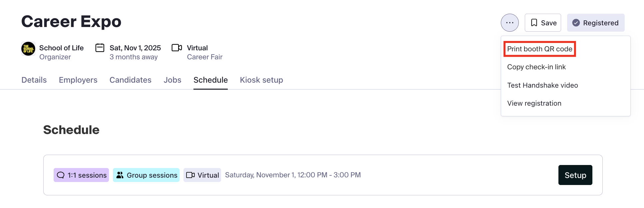Click the checkmark icon on Registered
The width and height of the screenshot is (644, 208).
[x=576, y=23]
